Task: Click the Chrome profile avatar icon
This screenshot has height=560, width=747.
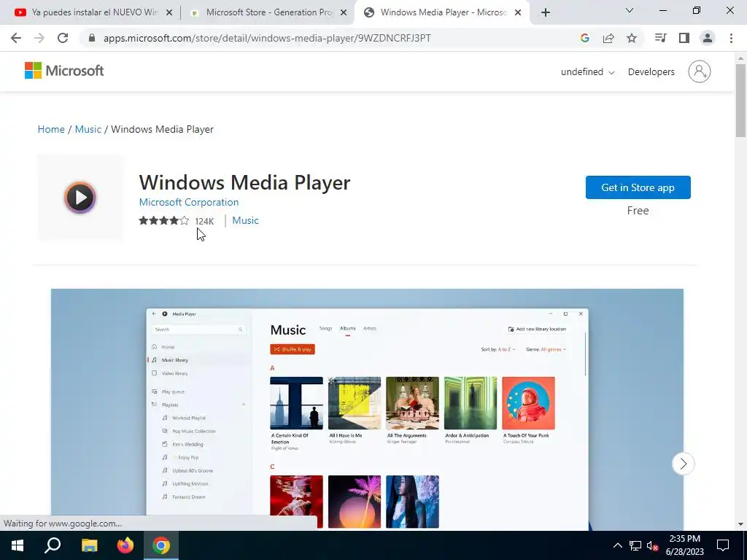Action: pyautogui.click(x=708, y=38)
